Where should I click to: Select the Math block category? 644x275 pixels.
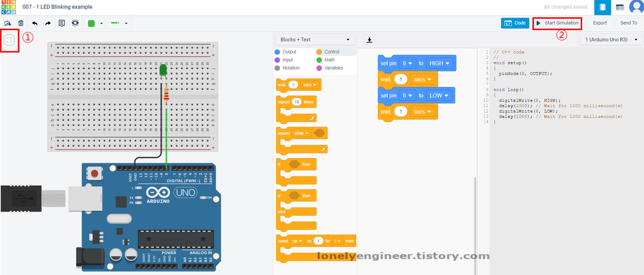[329, 60]
